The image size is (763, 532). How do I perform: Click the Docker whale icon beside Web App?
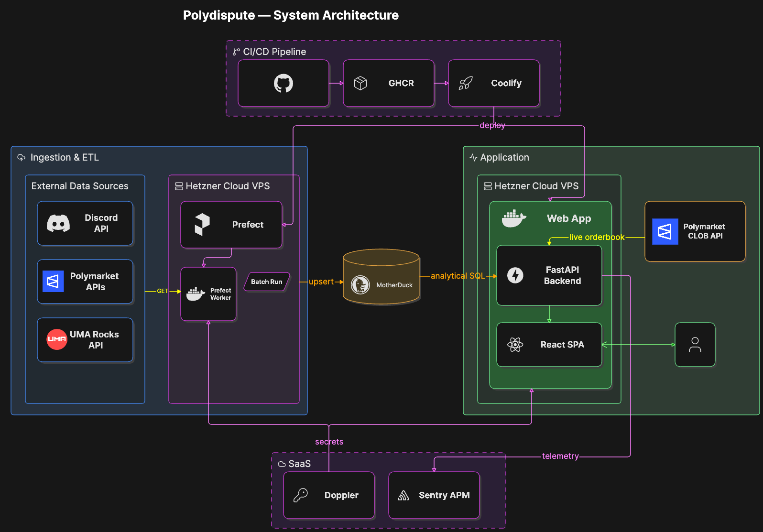click(514, 218)
